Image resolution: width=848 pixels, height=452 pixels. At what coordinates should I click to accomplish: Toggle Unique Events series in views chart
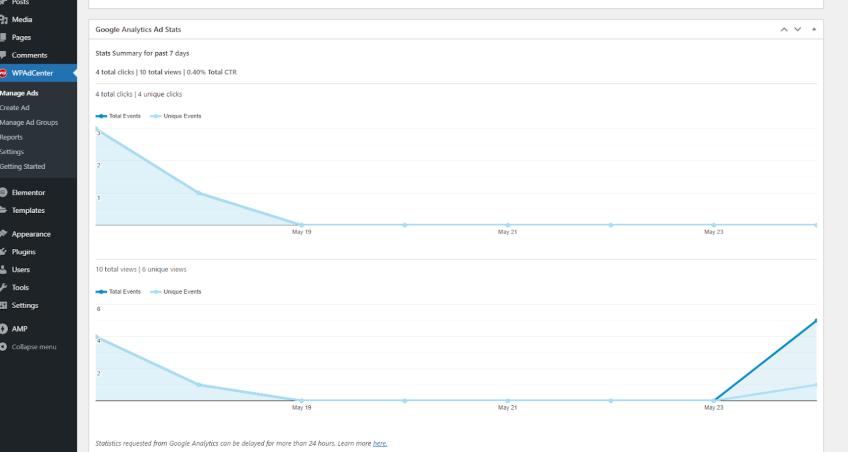coord(176,292)
